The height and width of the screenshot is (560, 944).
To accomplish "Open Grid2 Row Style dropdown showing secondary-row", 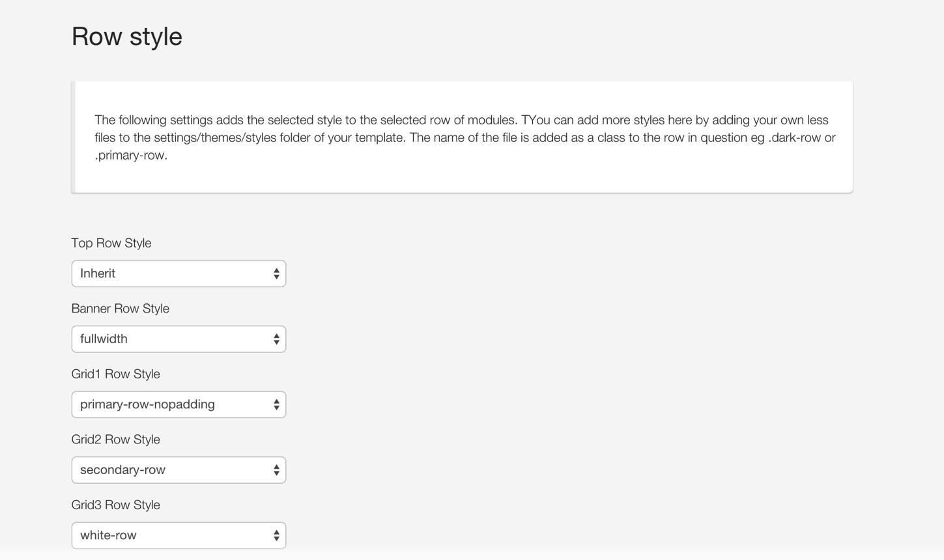I will (x=179, y=470).
